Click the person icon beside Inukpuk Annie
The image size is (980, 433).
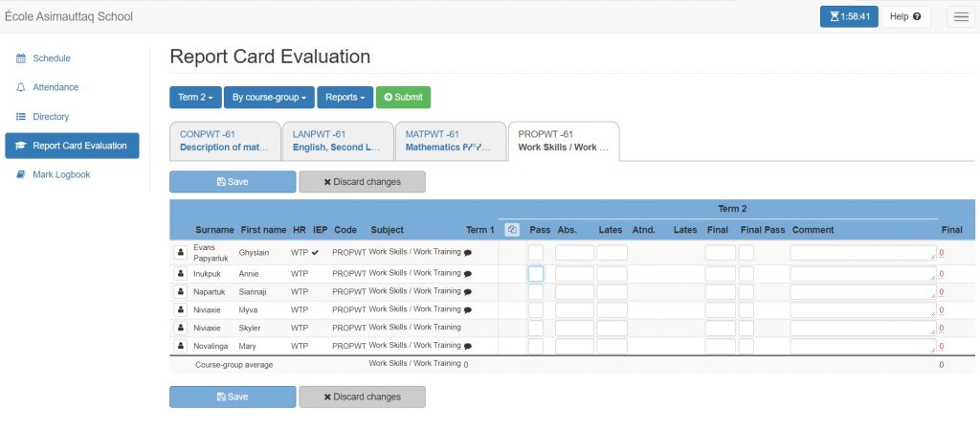tap(180, 274)
